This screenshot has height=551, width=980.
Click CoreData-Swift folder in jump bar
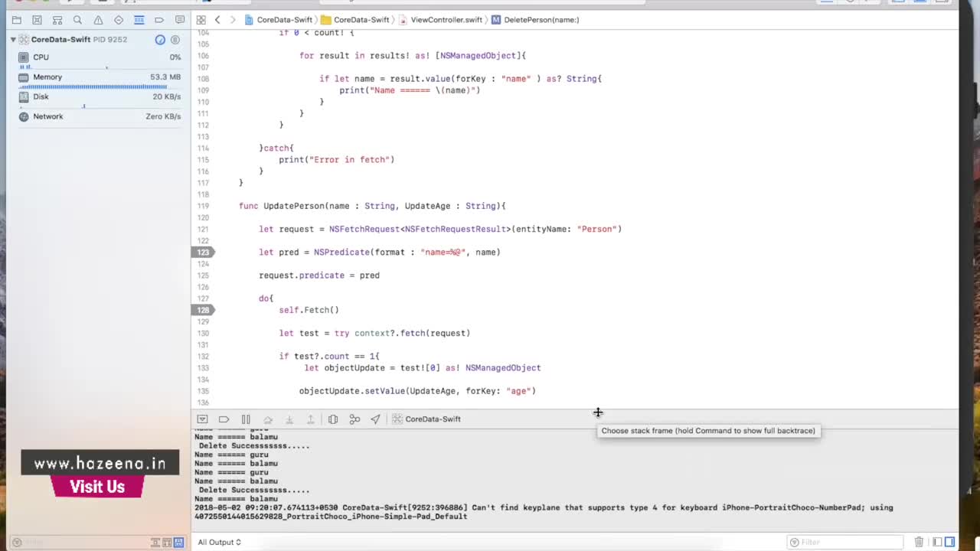(355, 20)
